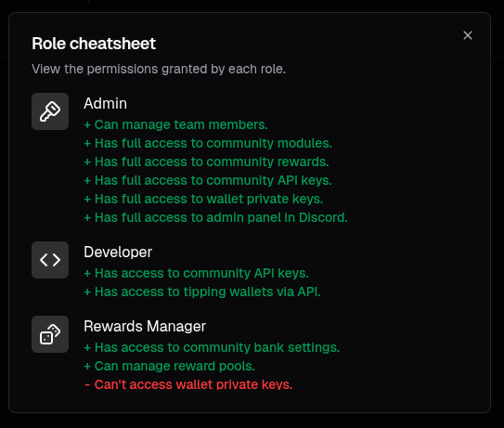This screenshot has width=504, height=428.
Task: Click 'Has access to tipping wallets via API'
Action: tap(202, 292)
